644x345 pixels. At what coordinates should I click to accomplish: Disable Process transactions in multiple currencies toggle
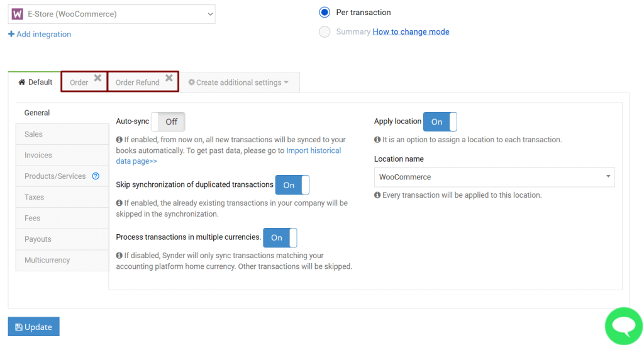pos(280,238)
